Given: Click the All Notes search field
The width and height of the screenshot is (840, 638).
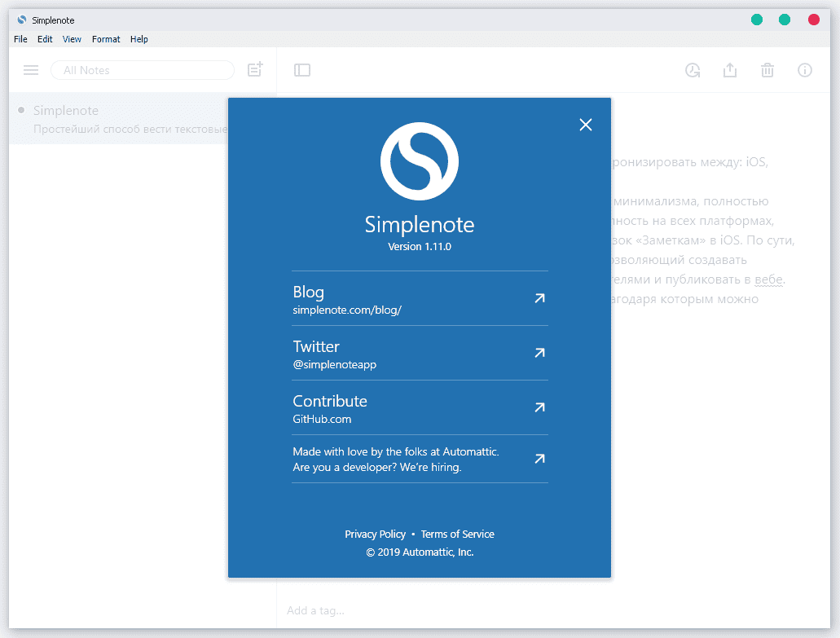Looking at the screenshot, I should pyautogui.click(x=143, y=70).
